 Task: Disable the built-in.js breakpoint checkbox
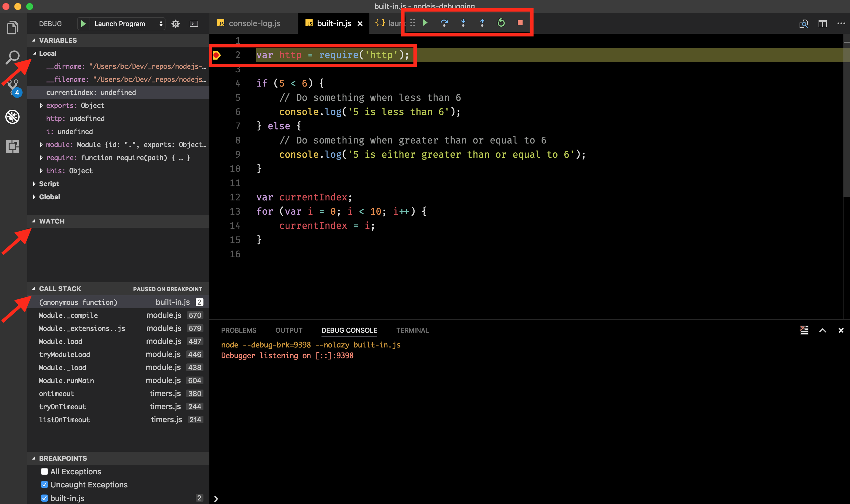click(44, 498)
